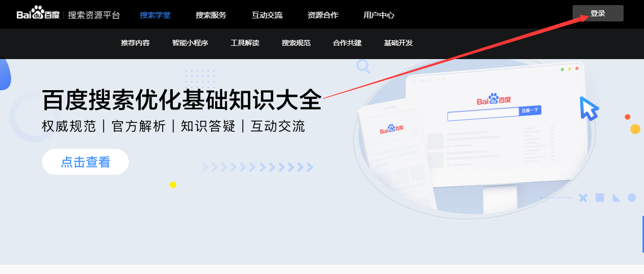Go to 互动交流 menu item
Screen dimensions: 644x274
tap(267, 15)
